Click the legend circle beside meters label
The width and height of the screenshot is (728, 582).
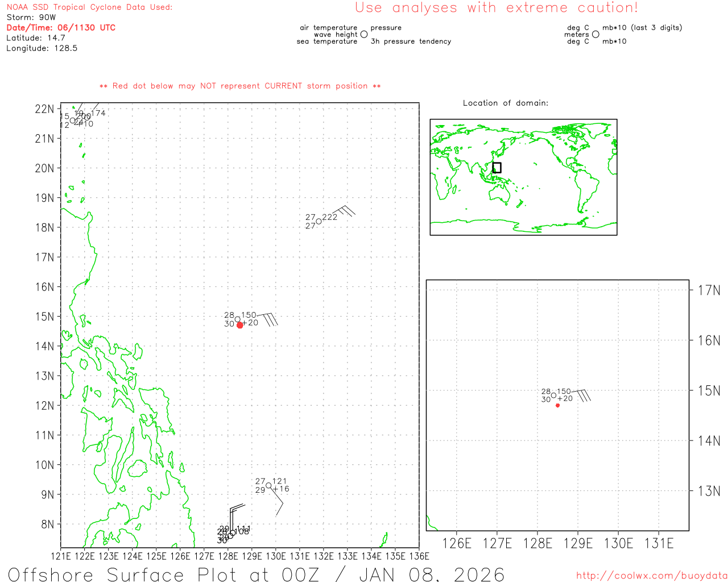click(x=595, y=35)
